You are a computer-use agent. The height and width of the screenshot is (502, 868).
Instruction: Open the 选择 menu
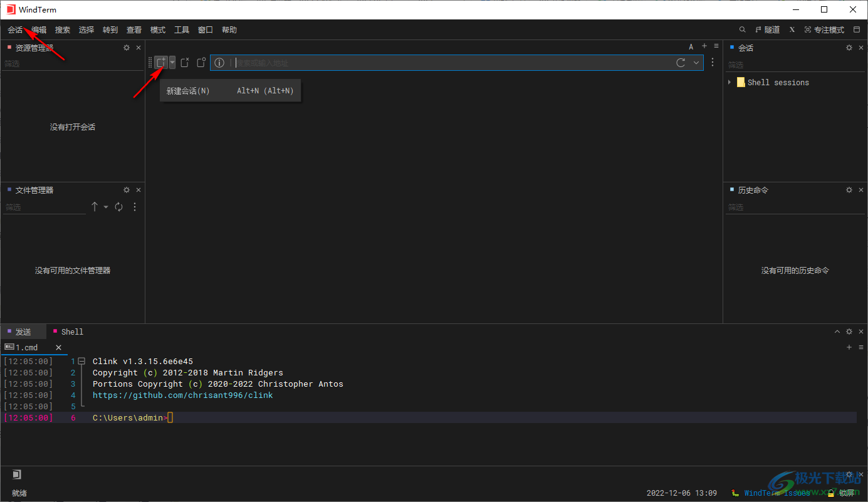(x=86, y=30)
